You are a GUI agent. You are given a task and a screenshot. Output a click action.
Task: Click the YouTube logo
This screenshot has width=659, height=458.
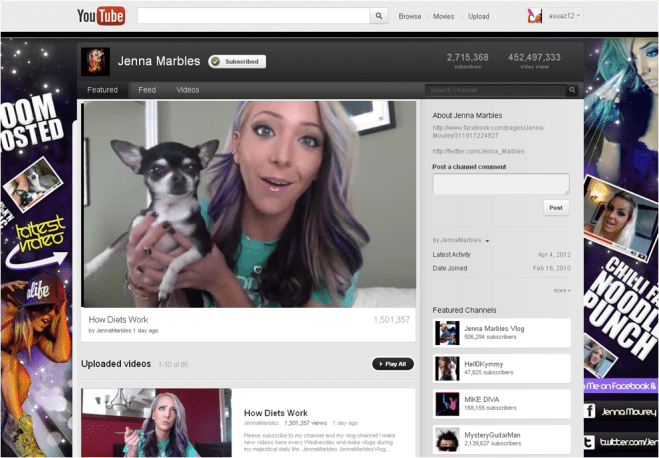click(101, 16)
